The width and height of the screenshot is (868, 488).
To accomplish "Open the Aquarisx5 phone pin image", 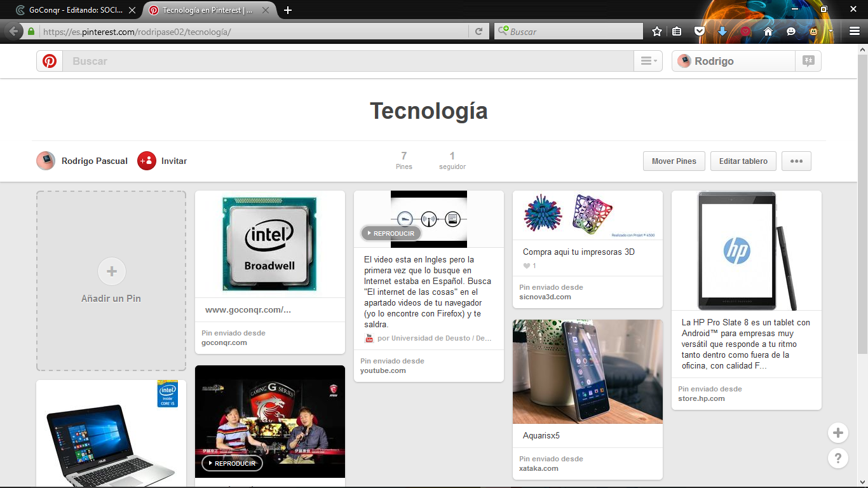I will (x=588, y=372).
